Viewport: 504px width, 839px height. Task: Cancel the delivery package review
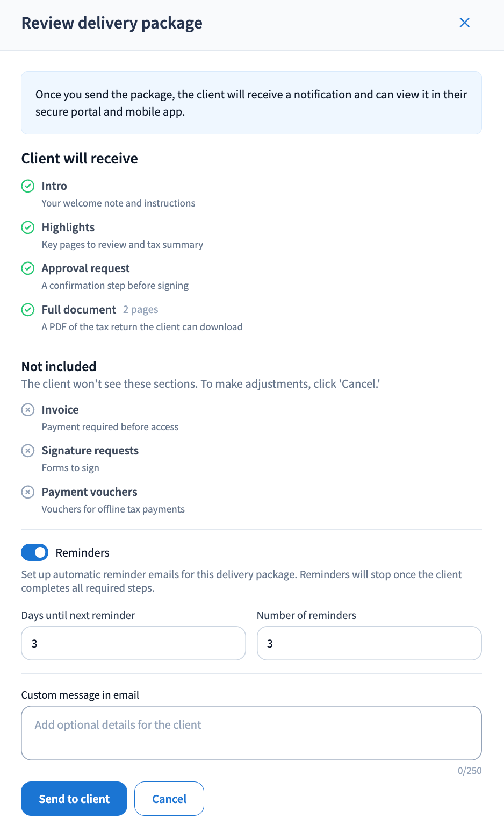(169, 799)
